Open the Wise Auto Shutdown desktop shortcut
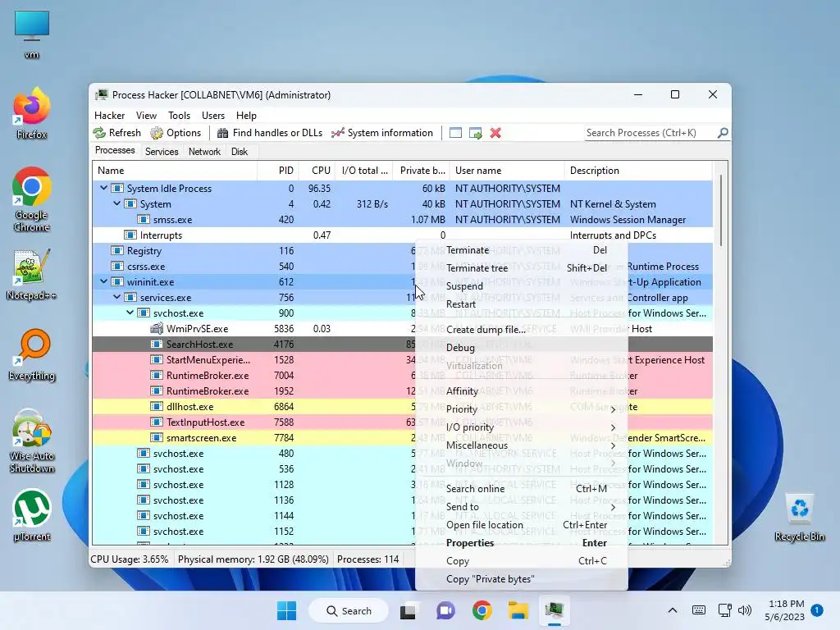840x630 pixels. [32, 441]
